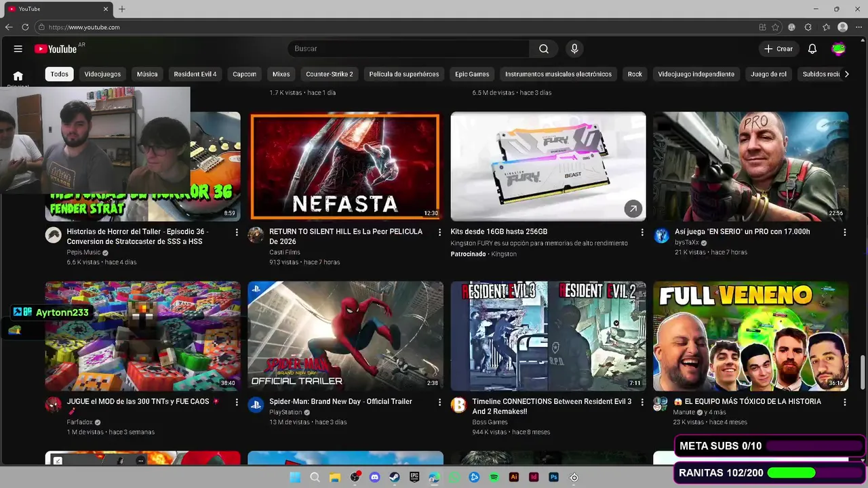Open the YouTube account avatar menu
The height and width of the screenshot is (488, 868).
839,49
